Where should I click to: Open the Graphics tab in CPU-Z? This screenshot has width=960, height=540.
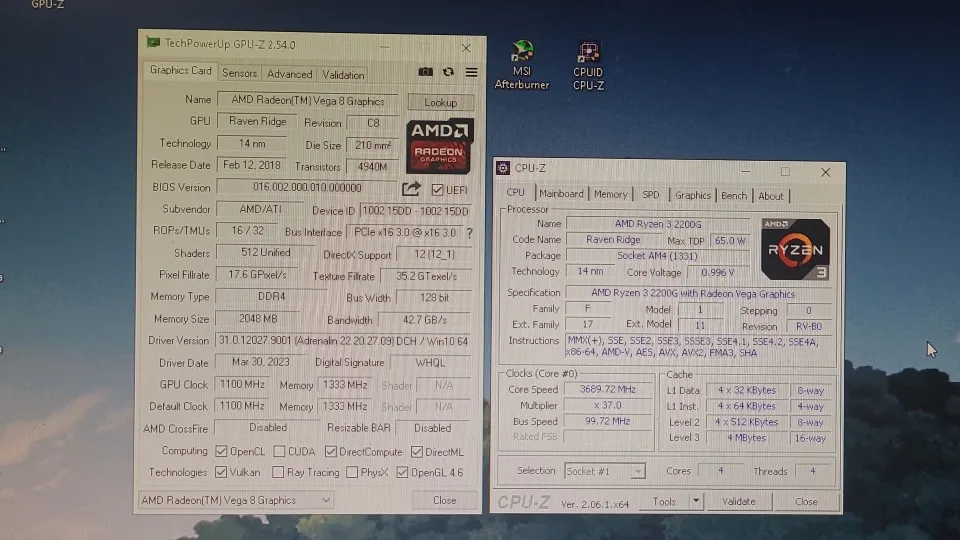tap(693, 195)
